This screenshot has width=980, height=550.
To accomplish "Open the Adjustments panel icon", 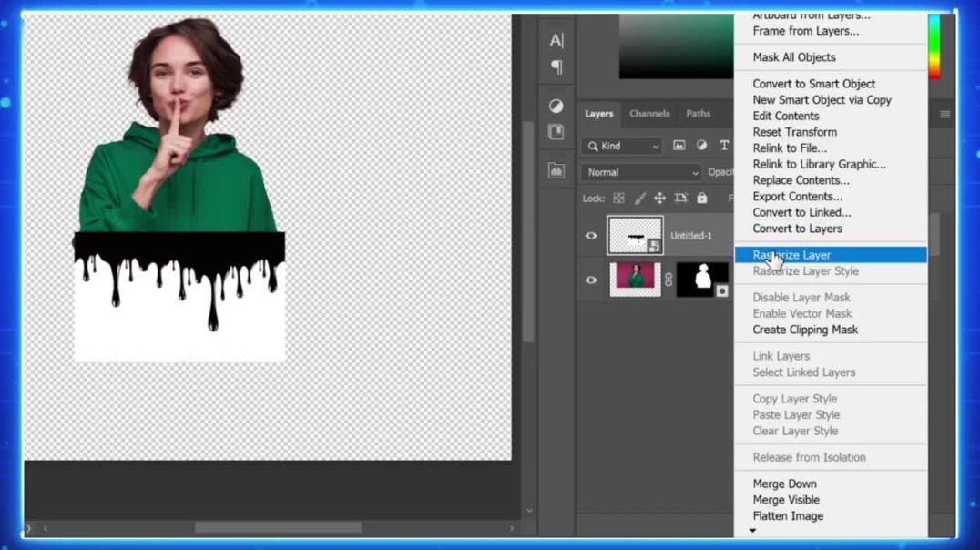I will pyautogui.click(x=557, y=104).
